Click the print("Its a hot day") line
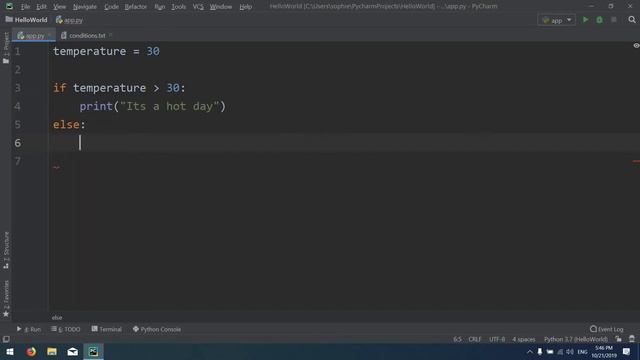Screen dimensions: 640x360 tap(152, 107)
